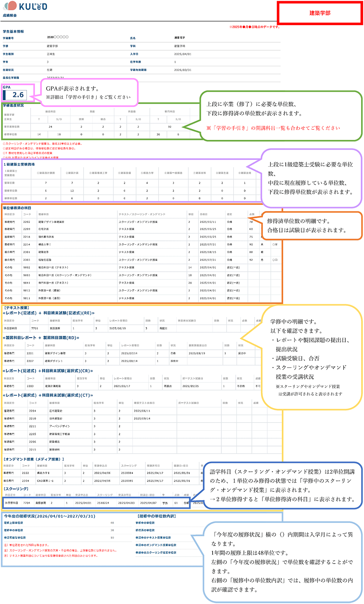Click the 【履修中の単位数内訳】 heading
This screenshot has width=364, height=604.
[157, 516]
